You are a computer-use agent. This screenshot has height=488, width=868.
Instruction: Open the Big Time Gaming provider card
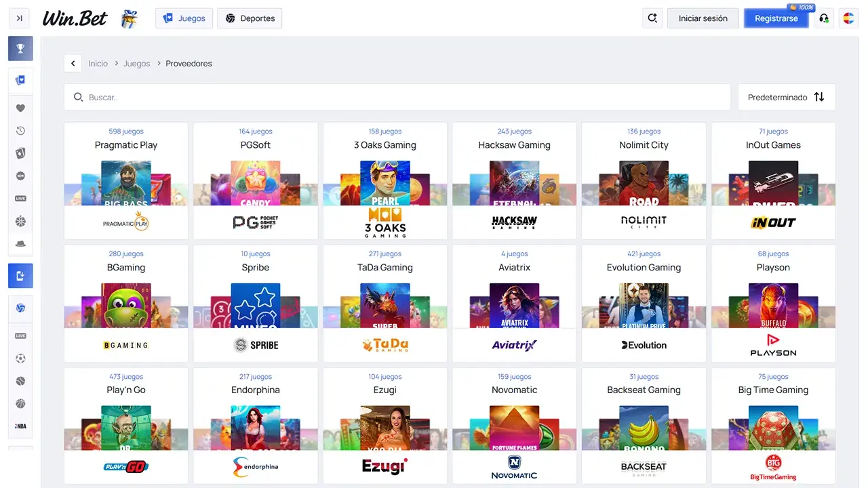click(774, 426)
